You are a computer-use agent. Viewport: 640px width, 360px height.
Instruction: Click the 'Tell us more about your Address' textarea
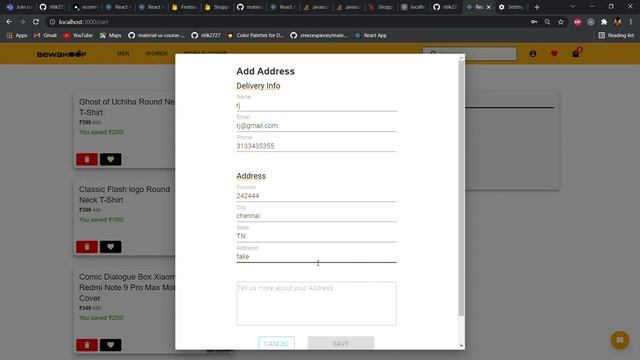pyautogui.click(x=316, y=303)
